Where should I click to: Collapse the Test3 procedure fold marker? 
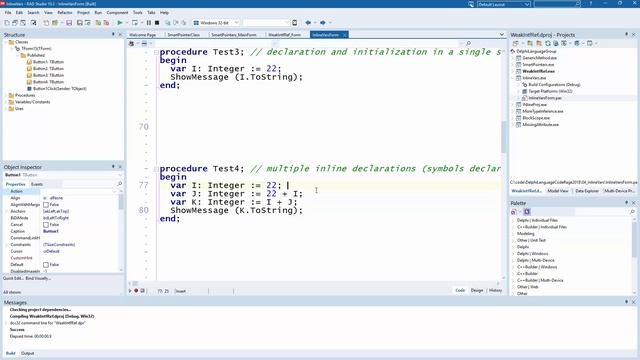[156, 52]
